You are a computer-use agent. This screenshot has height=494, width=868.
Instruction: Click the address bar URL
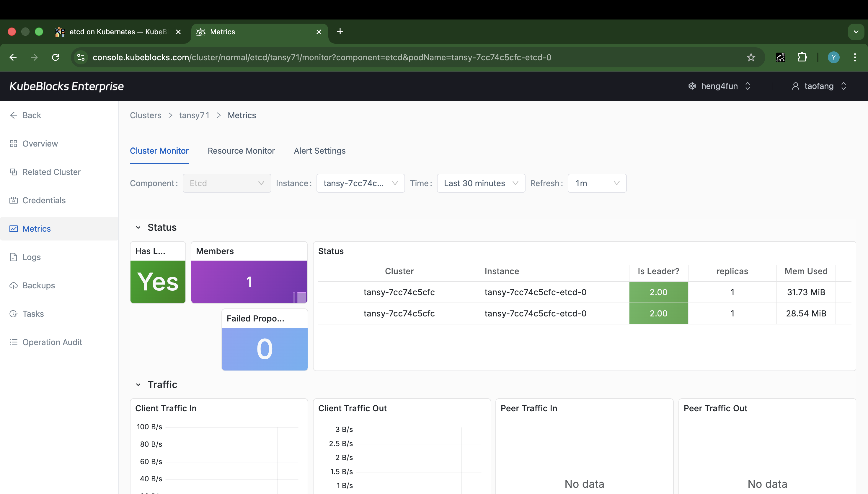pos(322,57)
